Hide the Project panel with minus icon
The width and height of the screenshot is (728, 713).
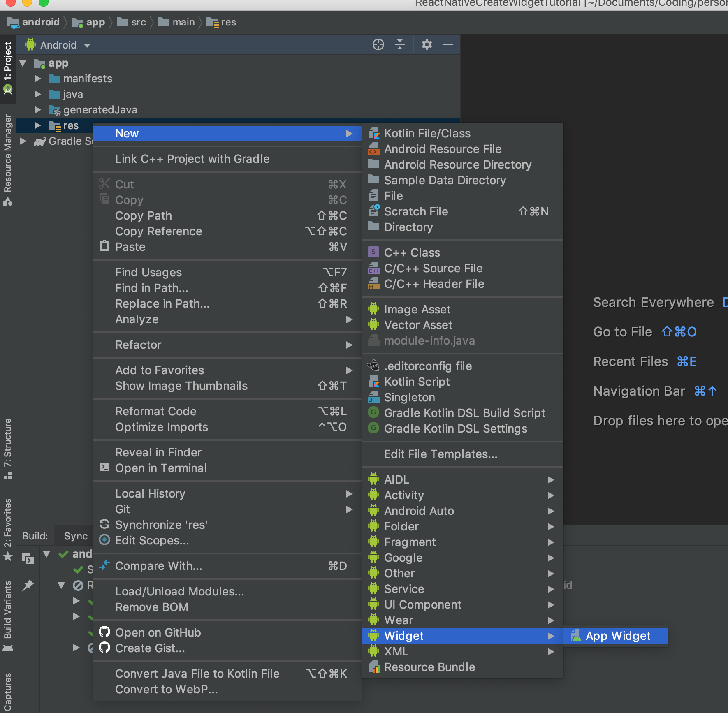[x=448, y=44]
